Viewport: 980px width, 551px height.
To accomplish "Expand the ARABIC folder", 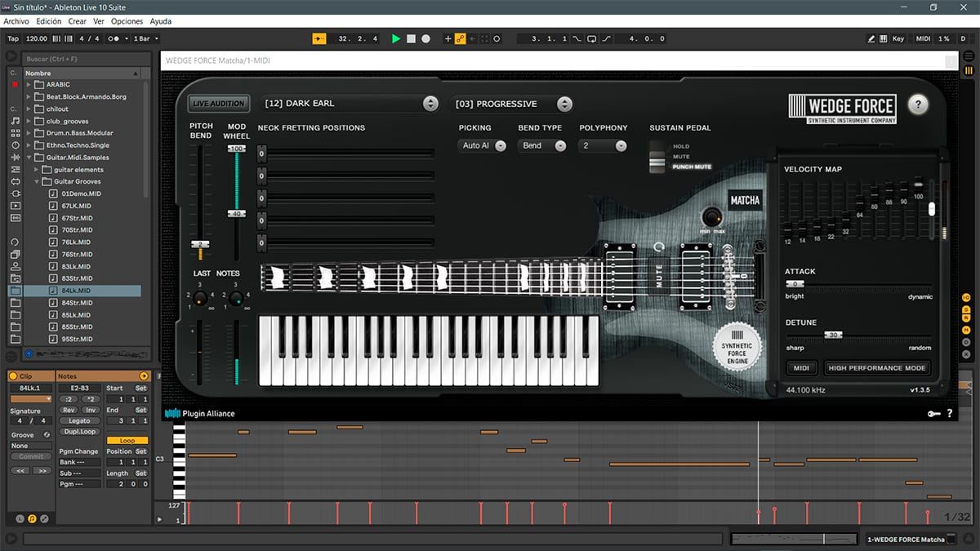I will [x=28, y=85].
